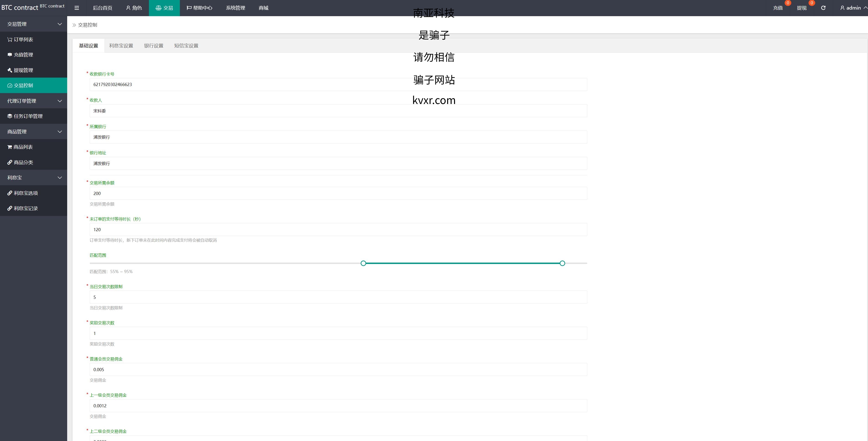Click link icon beside 利息宝记录
Screen dimensions: 868x441
tap(10, 208)
